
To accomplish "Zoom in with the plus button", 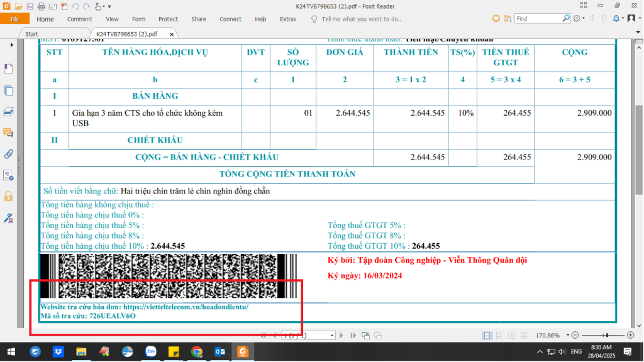I will [x=630, y=336].
